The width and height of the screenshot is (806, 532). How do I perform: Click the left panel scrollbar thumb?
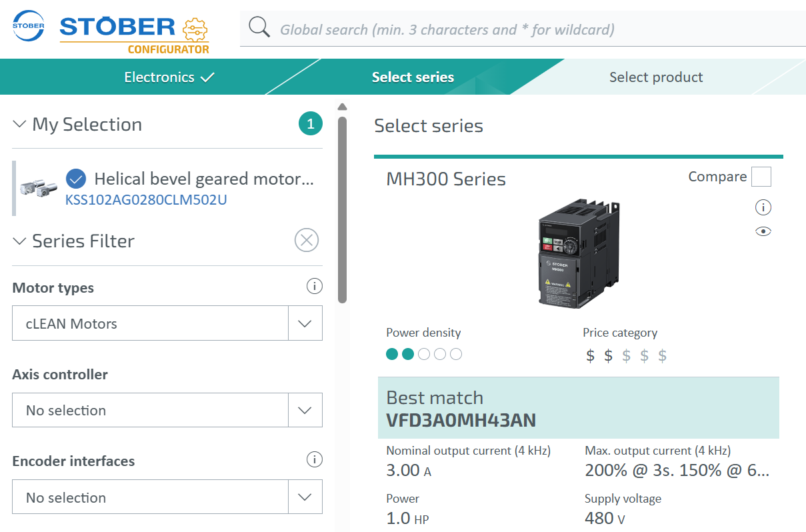click(342, 210)
